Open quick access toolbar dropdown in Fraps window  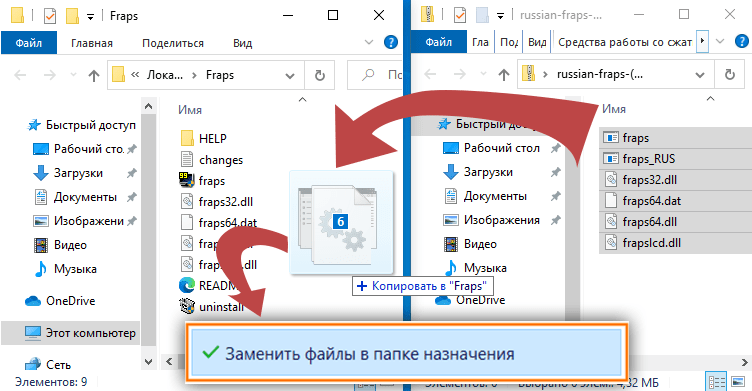click(x=90, y=17)
